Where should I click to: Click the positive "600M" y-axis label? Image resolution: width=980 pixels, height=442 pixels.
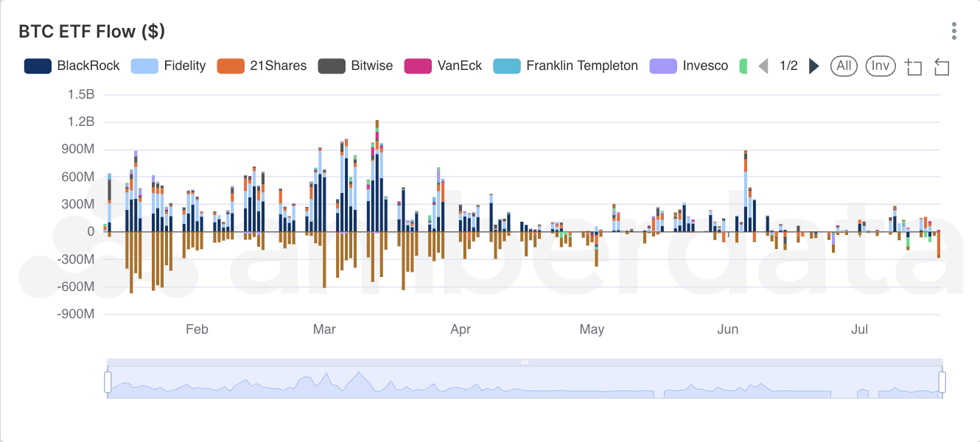click(77, 177)
